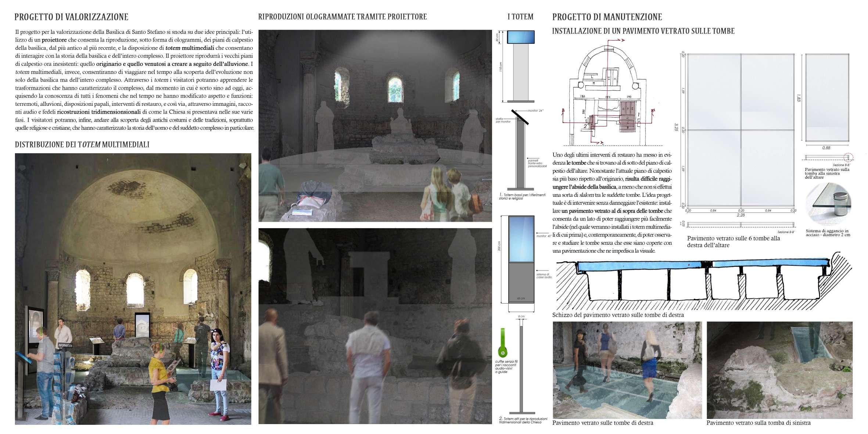The image size is (868, 434).
Task: Click the 'I TOTEM' section title
Action: click(x=520, y=17)
